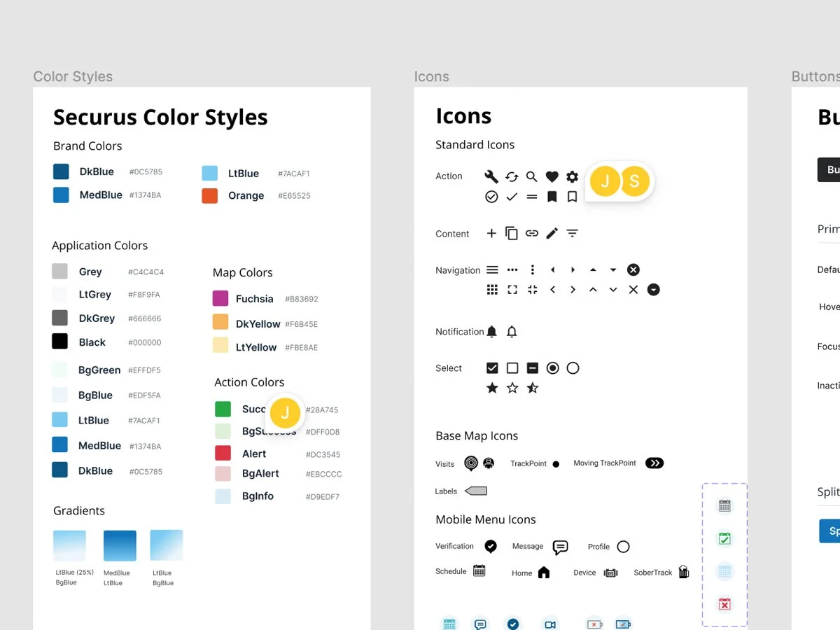The image size is (840, 630).
Task: Toggle the filled star icon
Action: [492, 387]
